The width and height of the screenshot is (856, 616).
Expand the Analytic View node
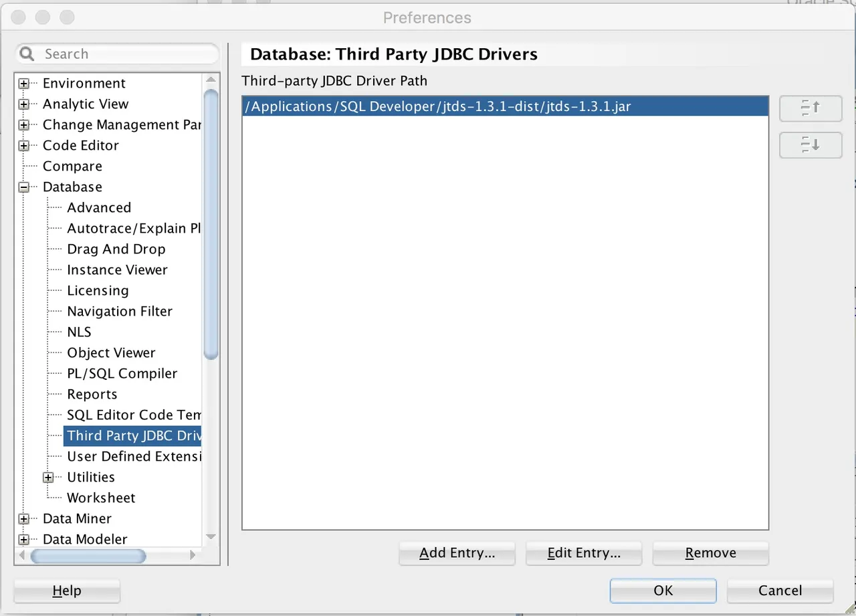pos(24,104)
